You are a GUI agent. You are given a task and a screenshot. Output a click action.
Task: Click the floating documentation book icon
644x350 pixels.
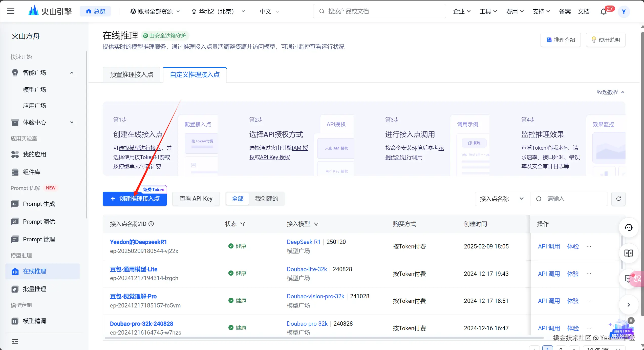tap(628, 253)
